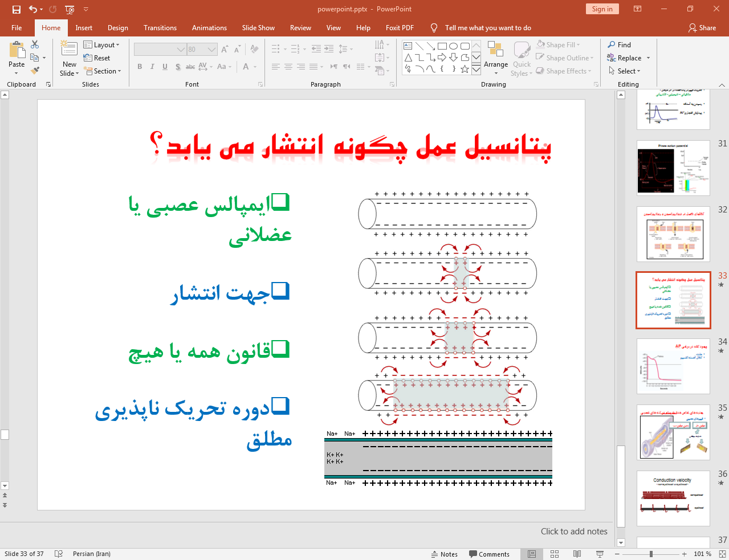
Task: Align text right
Action: point(301,67)
